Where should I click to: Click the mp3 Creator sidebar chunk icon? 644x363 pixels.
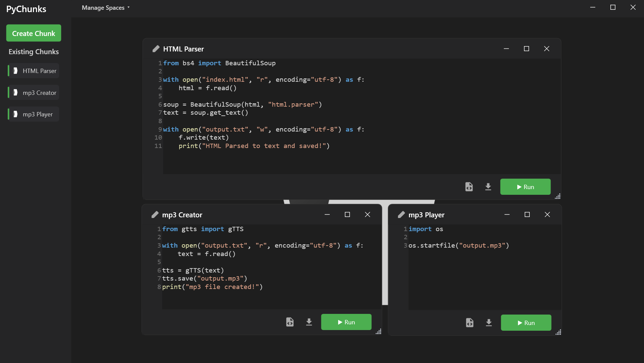point(15,93)
